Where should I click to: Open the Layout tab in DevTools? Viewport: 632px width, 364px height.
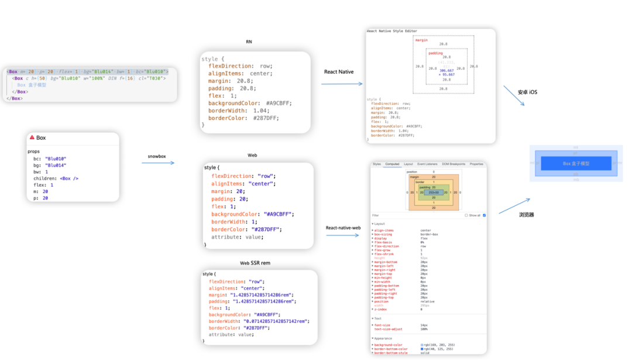pos(408,164)
